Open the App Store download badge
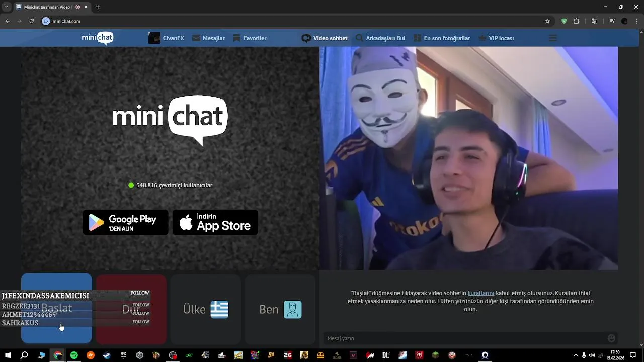644x362 pixels. (x=215, y=222)
